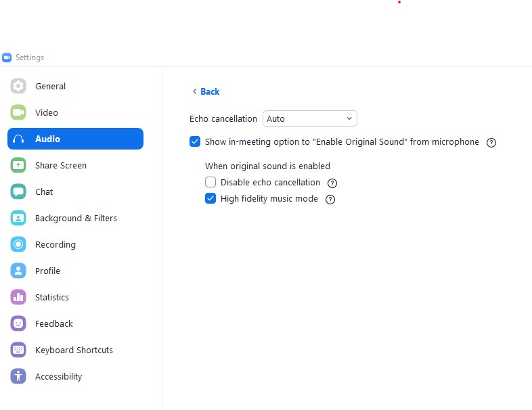Select the Audio tab in sidebar

click(75, 139)
